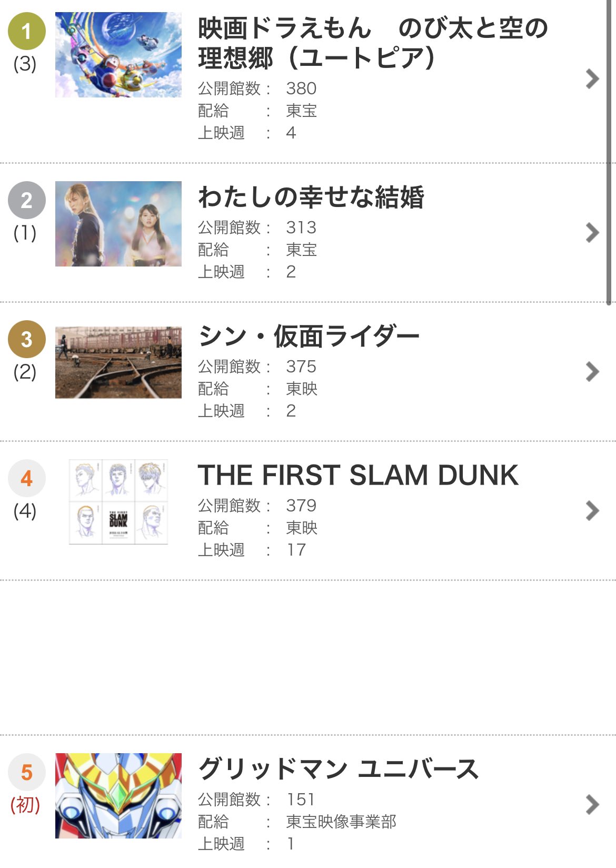Click THE FIRST SLAM DUNK sketch poster
616x868 pixels.
tap(118, 501)
